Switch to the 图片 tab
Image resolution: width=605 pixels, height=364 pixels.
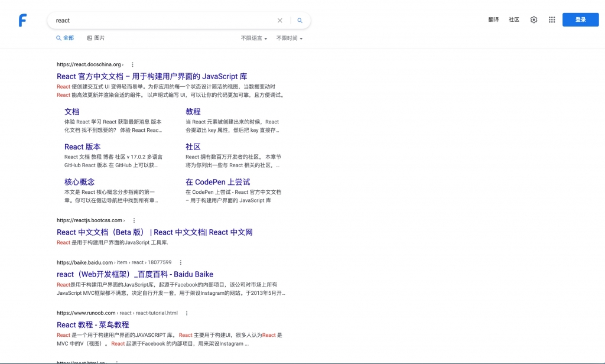pos(96,38)
